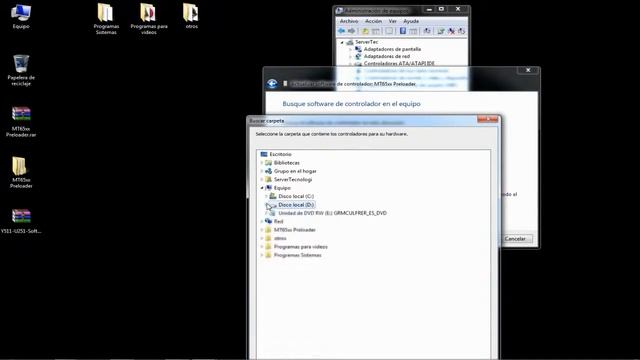Select MT65xx Preloader folder in tree
640x360 pixels.
click(295, 230)
